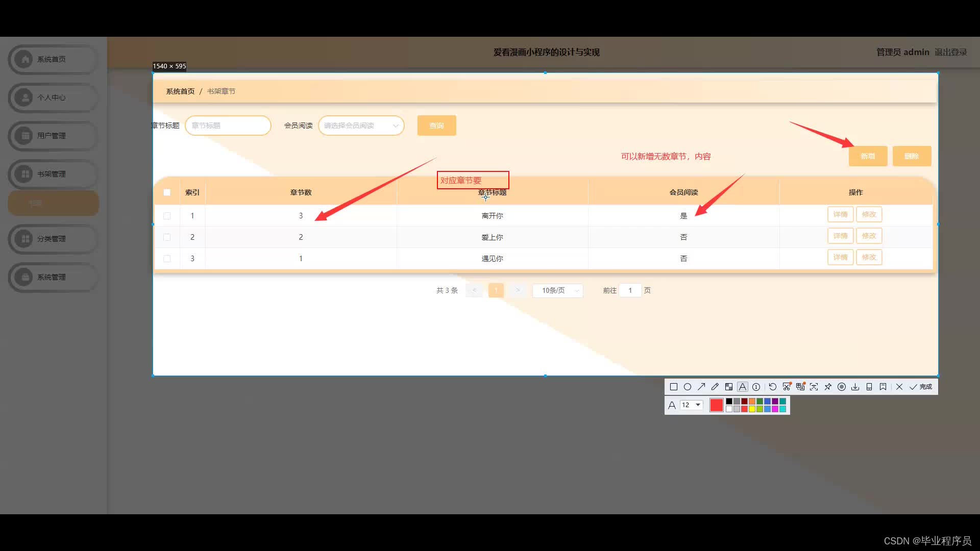Select the rectangle annotation tool
980x551 pixels.
coord(674,387)
